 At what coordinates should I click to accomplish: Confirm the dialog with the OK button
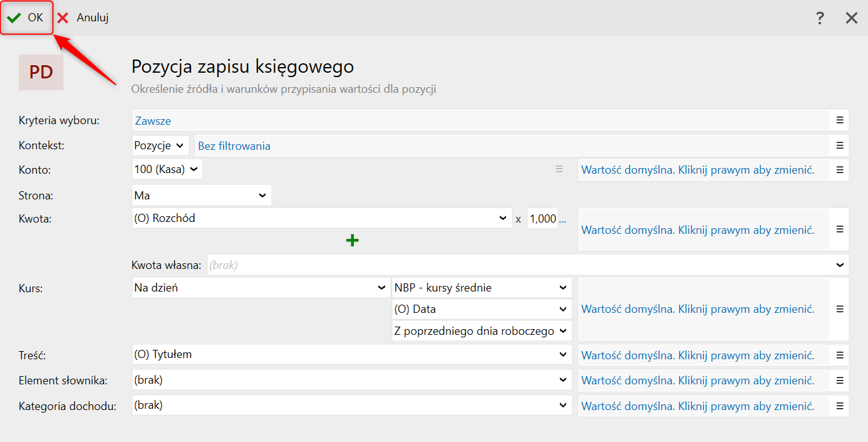tap(26, 18)
